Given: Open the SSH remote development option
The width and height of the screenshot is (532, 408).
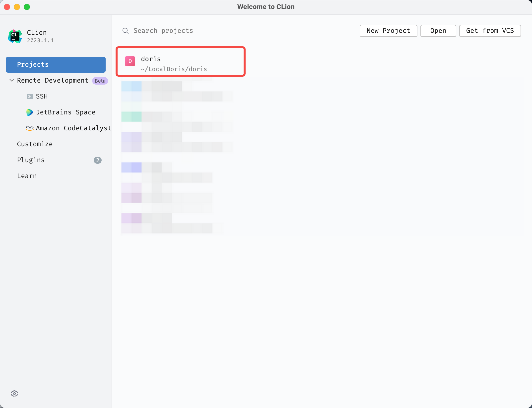Looking at the screenshot, I should point(42,96).
